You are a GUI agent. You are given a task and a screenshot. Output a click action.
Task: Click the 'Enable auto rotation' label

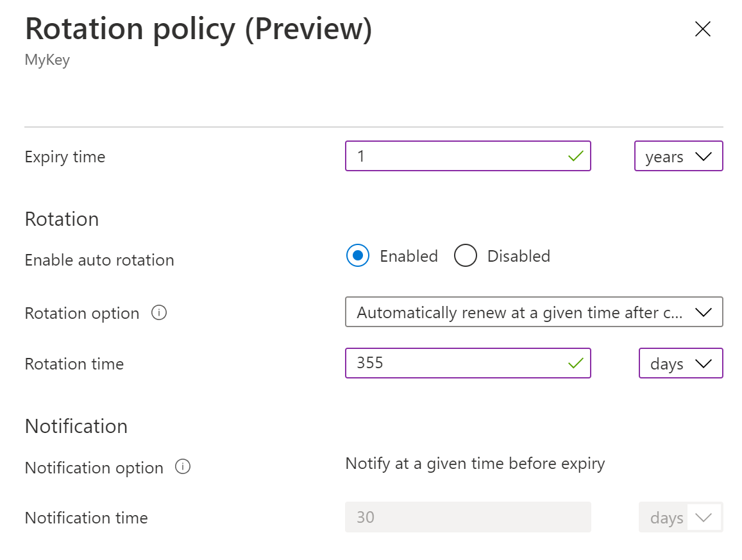point(99,260)
